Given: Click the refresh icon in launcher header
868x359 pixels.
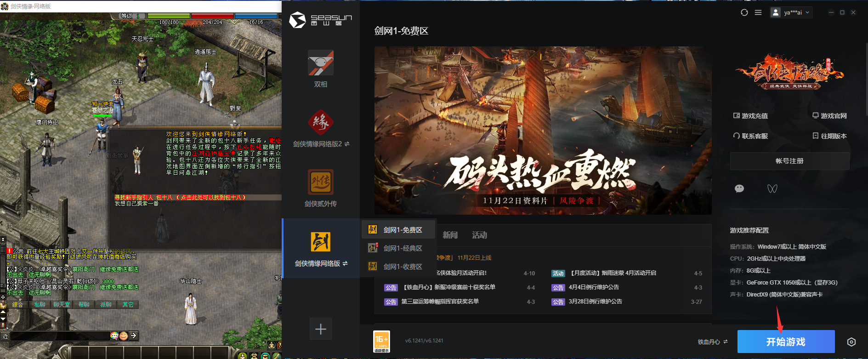Looking at the screenshot, I should [744, 12].
